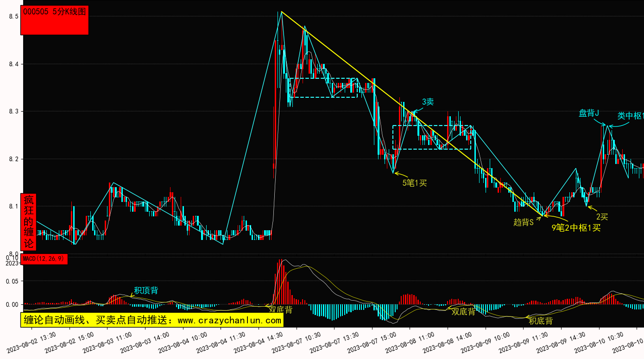
Task: Select the 类中枢 annotation at right edge
Action: [630, 116]
